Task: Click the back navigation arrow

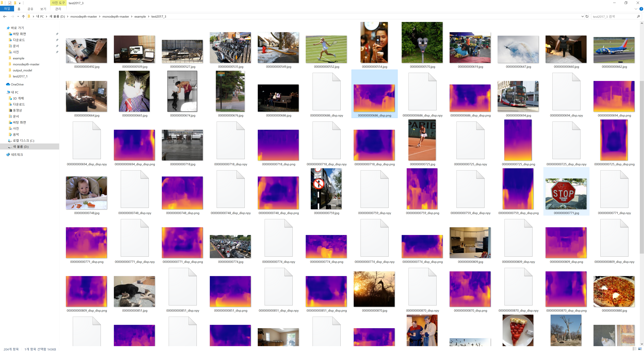Action: pos(5,16)
